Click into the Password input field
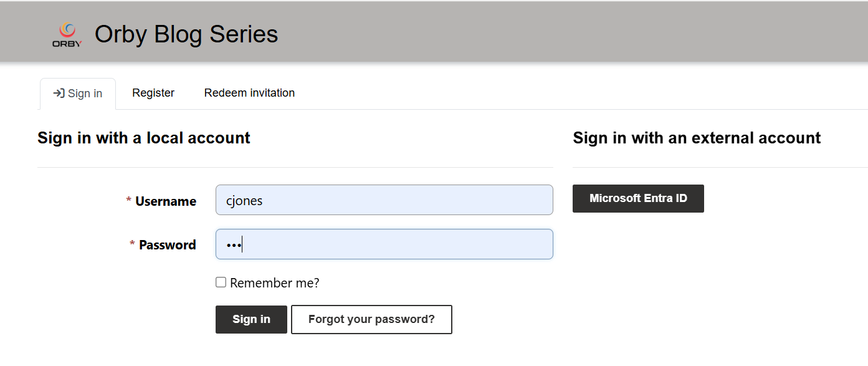Image resolution: width=868 pixels, height=366 pixels. tap(384, 244)
